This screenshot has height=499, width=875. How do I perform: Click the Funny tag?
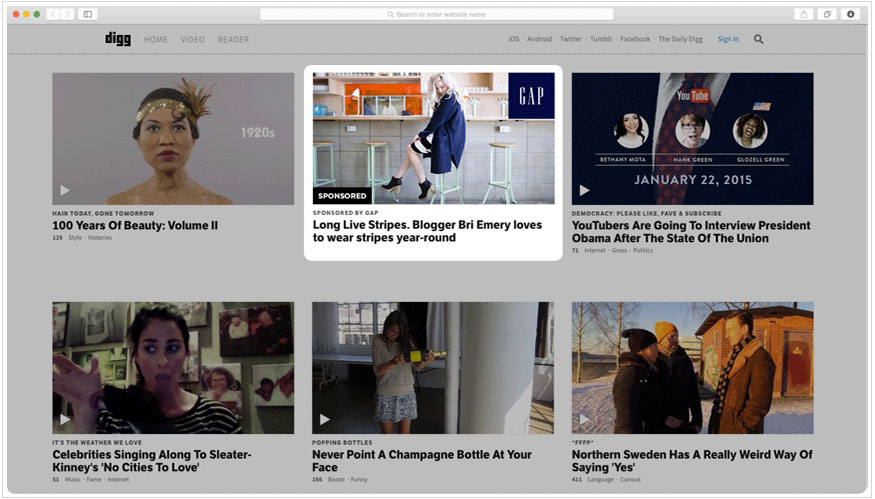point(359,479)
